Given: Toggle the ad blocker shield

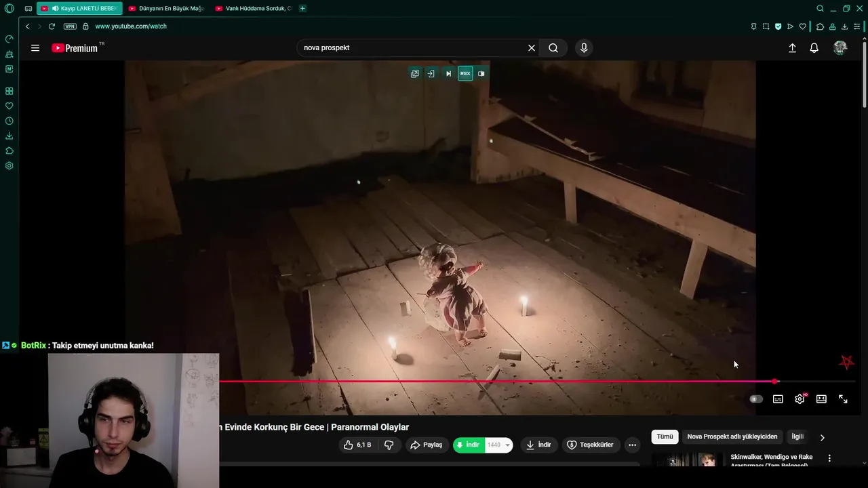Looking at the screenshot, I should [x=778, y=26].
